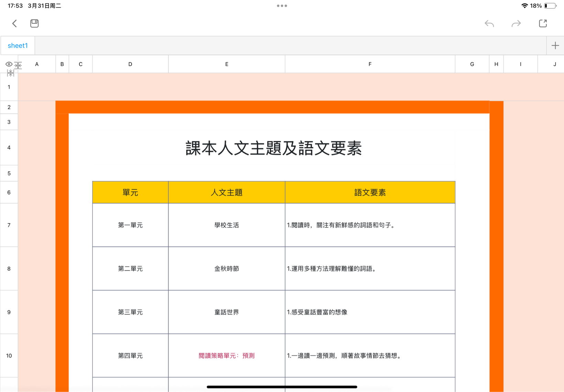The image size is (564, 392).
Task: Select column B header
Action: point(62,64)
